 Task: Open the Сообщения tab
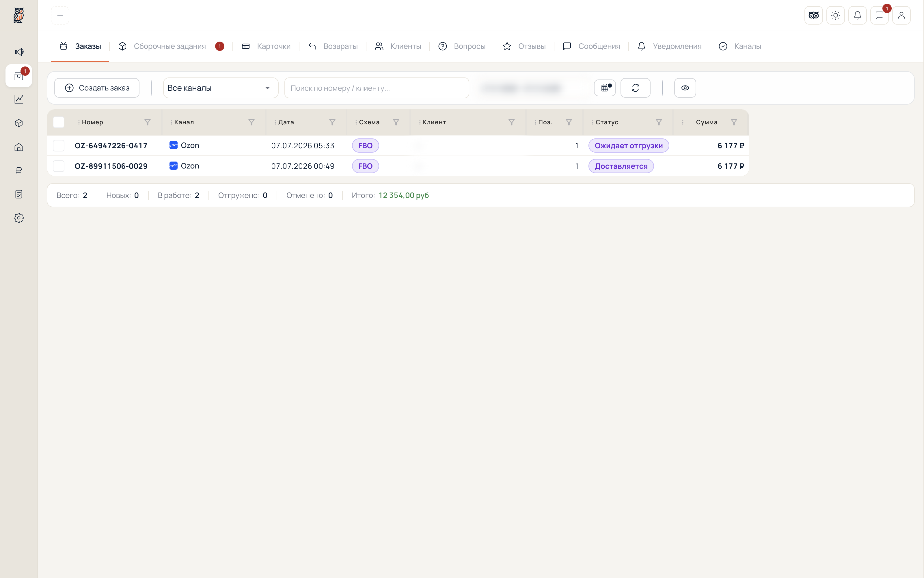591,46
